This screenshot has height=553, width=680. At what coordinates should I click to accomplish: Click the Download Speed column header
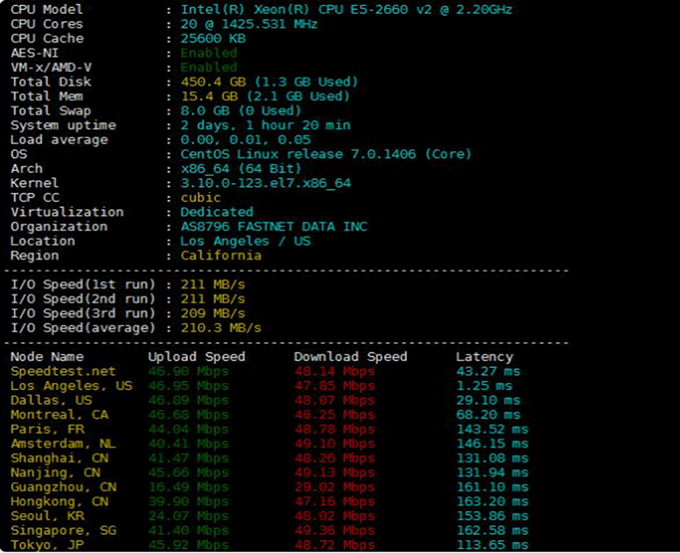pos(350,357)
